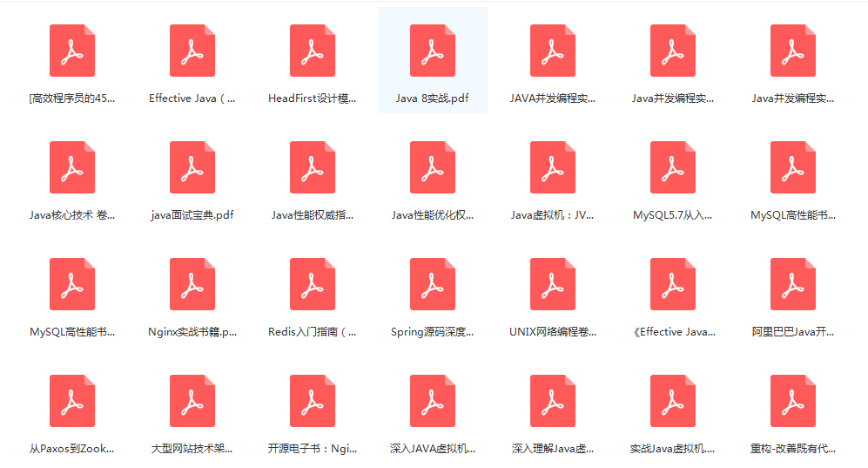
Task: Click the 《Effective Java... PDF icon
Action: 673,284
